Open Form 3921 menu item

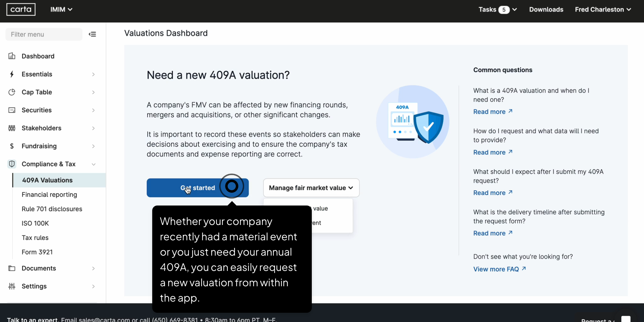tap(37, 252)
